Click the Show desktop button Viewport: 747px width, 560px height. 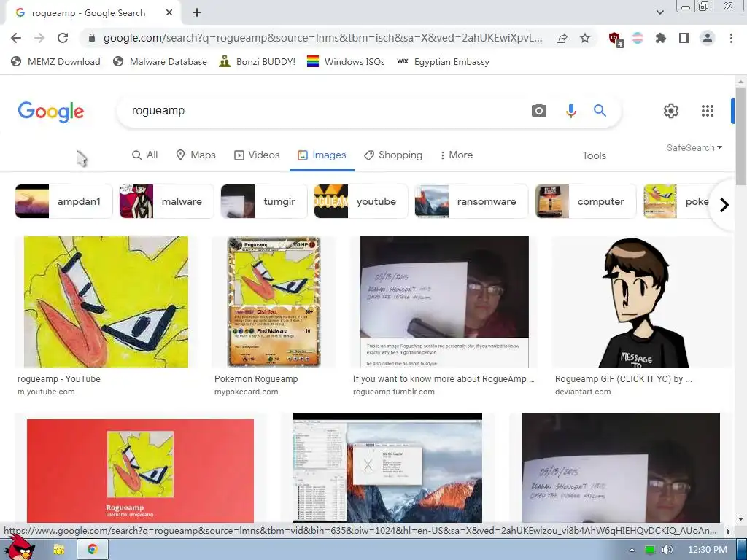click(741, 550)
